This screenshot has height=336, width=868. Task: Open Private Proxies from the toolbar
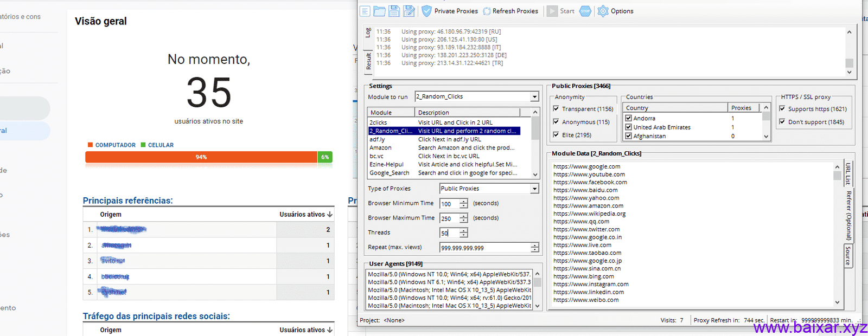tap(450, 11)
